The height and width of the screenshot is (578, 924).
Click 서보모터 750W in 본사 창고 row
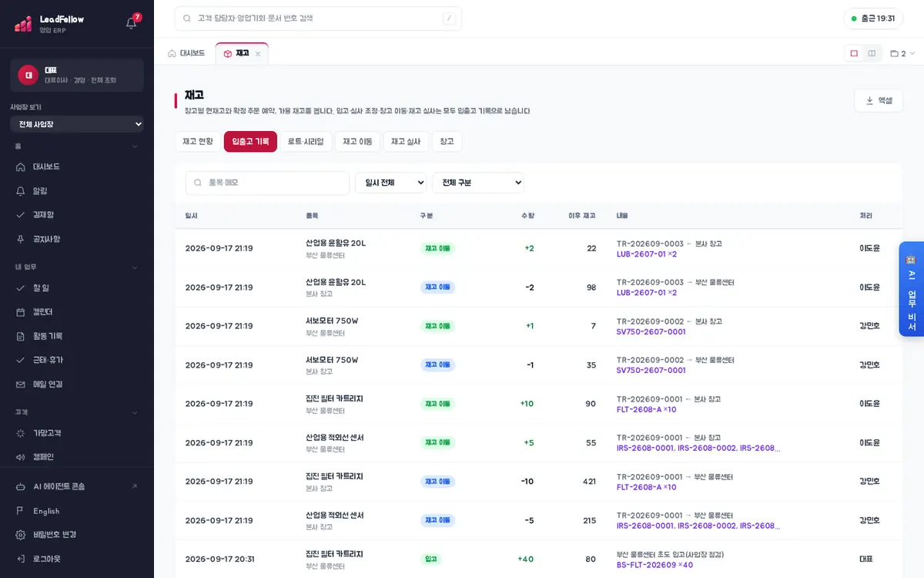[x=332, y=359]
